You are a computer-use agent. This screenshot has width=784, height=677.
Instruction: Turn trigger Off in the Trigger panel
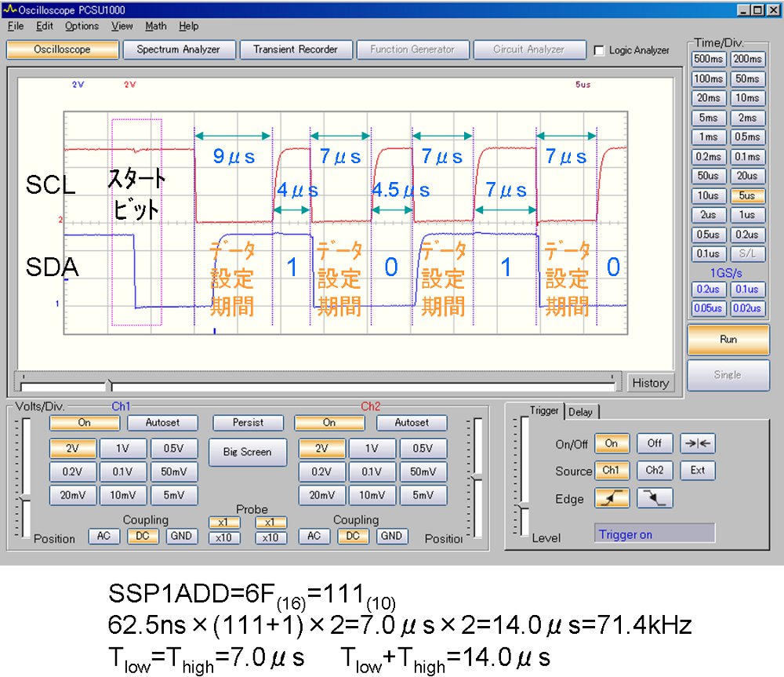click(655, 443)
